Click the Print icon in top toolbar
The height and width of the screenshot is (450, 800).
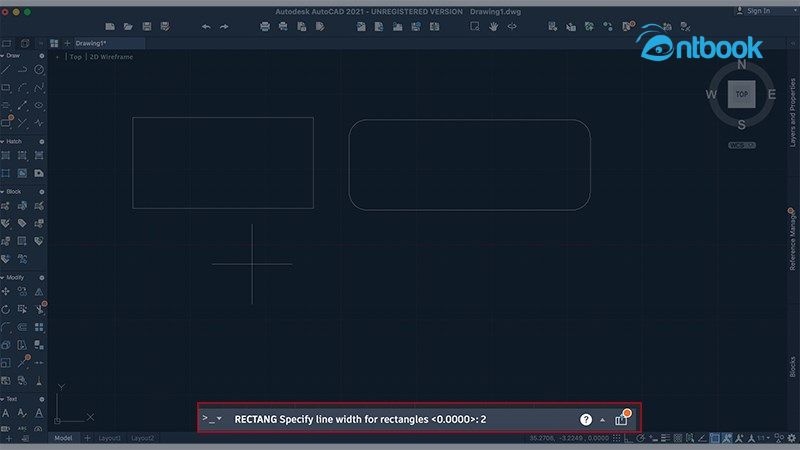pyautogui.click(x=265, y=27)
